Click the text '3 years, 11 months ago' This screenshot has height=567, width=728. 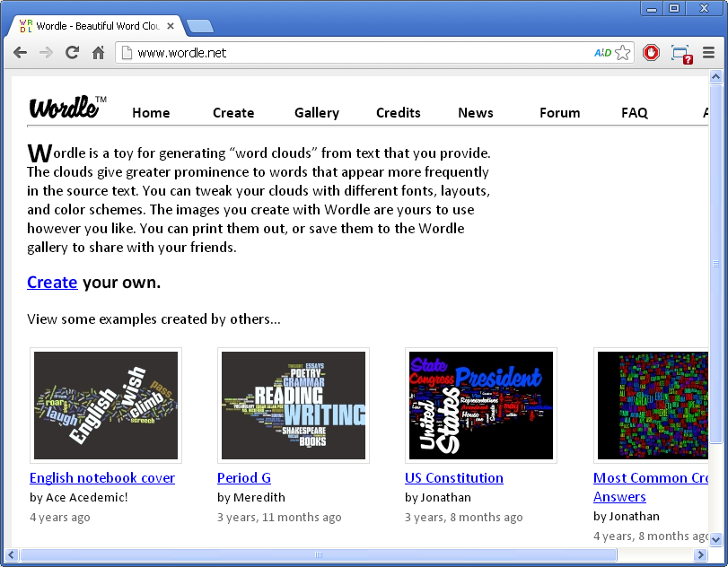point(279,517)
